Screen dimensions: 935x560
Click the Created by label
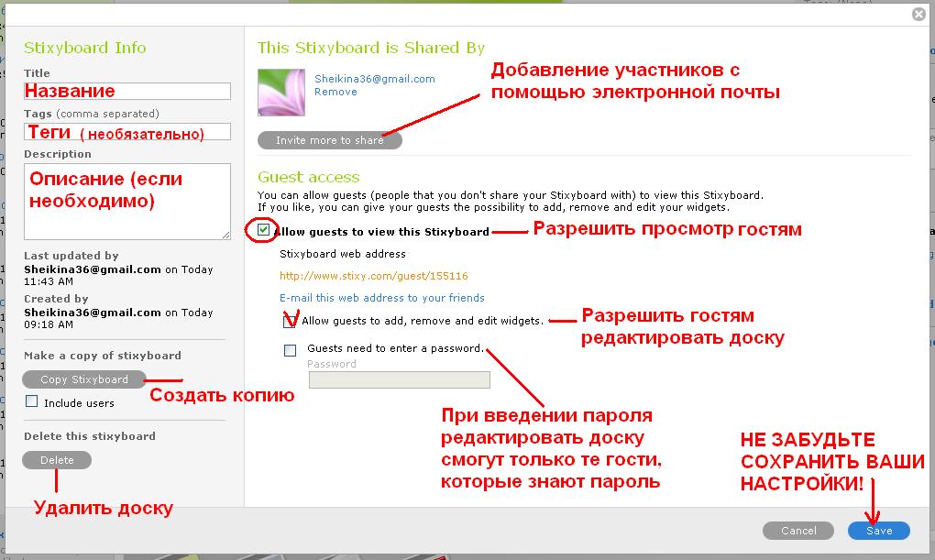click(x=56, y=299)
